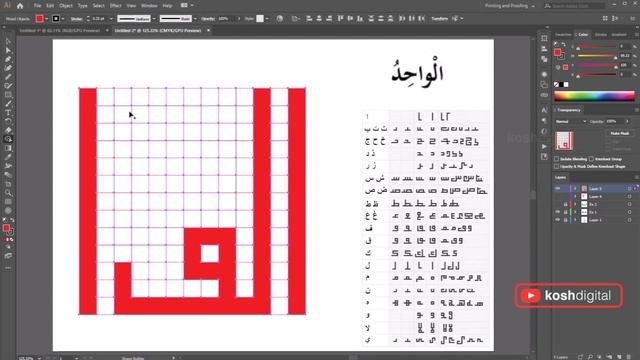640x360 pixels.
Task: Open the Character panel icon in the dock
Action: [544, 110]
